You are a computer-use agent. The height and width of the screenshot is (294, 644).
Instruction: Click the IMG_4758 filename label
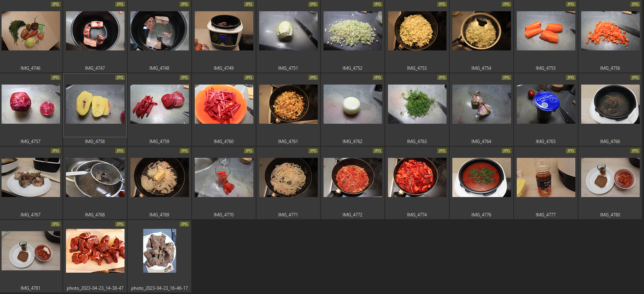[95, 142]
